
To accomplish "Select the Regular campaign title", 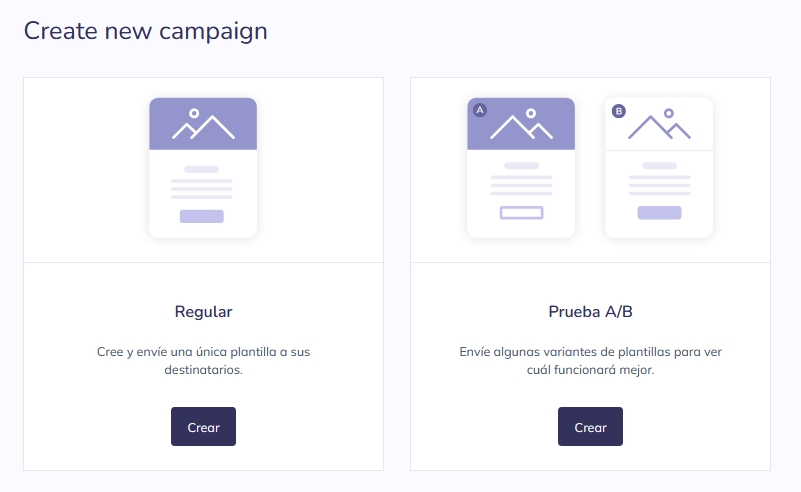I will [x=203, y=312].
